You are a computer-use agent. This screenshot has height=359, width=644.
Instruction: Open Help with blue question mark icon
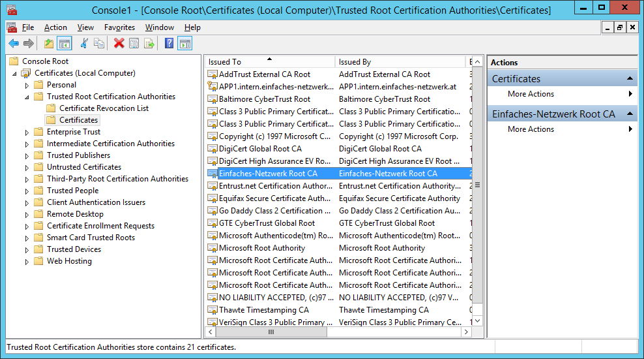[x=169, y=44]
